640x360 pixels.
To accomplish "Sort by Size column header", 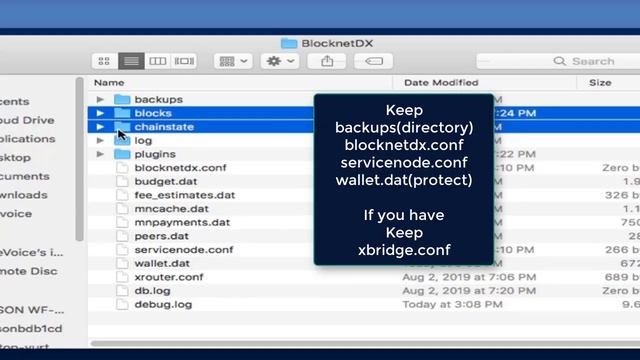I will click(x=600, y=83).
